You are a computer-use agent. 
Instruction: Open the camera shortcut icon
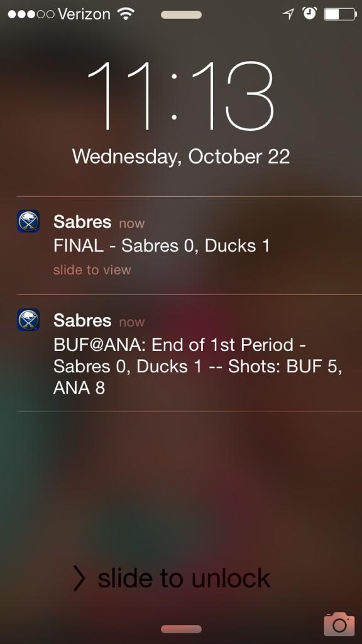pyautogui.click(x=339, y=625)
